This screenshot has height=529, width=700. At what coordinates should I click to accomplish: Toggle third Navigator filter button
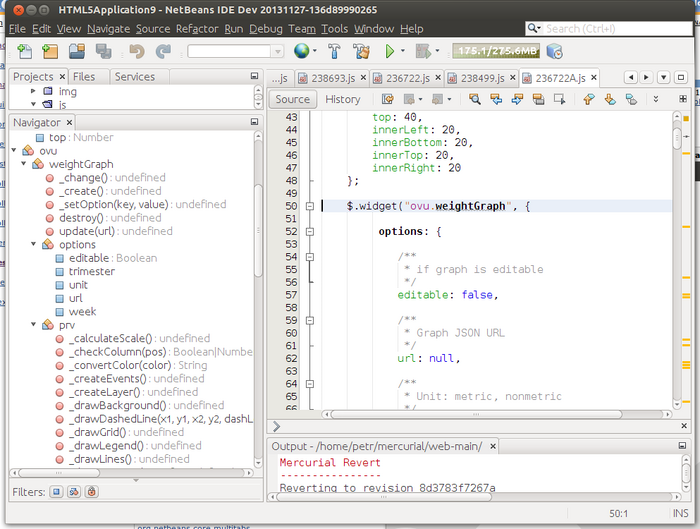90,492
